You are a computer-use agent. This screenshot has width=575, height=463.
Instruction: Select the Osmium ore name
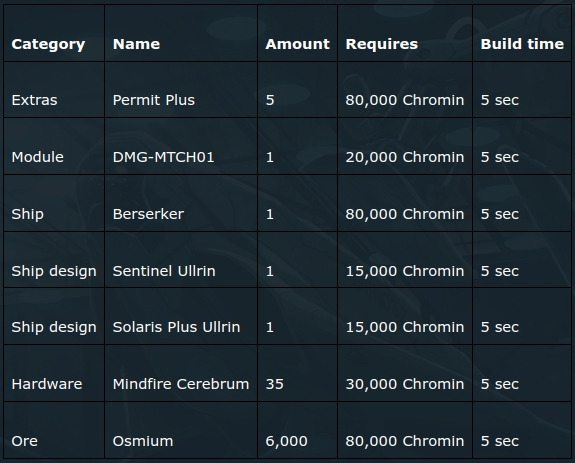[143, 441]
